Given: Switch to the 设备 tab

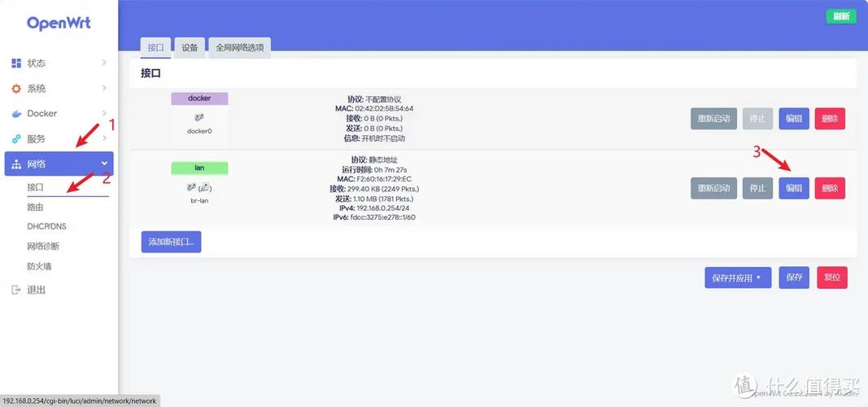Looking at the screenshot, I should point(190,48).
